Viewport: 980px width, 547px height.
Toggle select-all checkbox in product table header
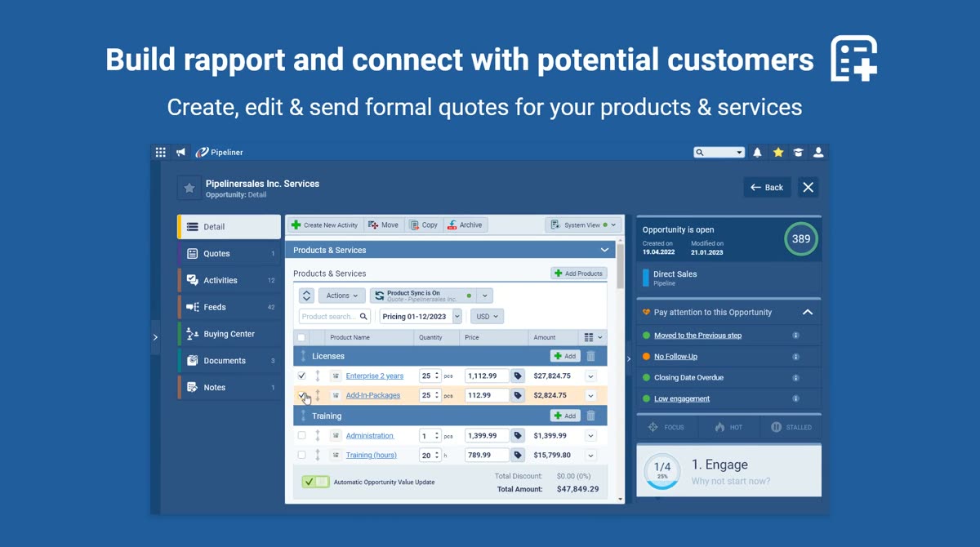coord(301,337)
